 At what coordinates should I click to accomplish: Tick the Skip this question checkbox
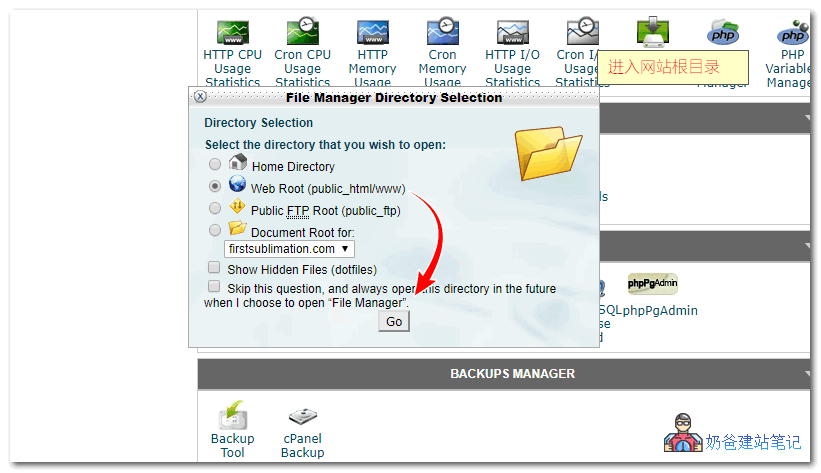[x=214, y=287]
